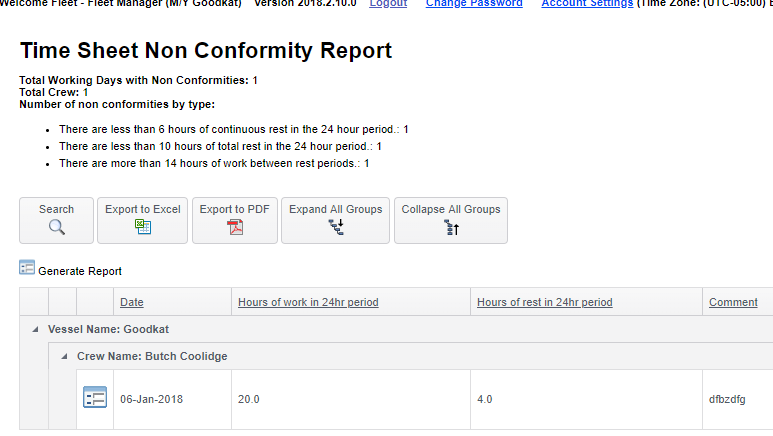Click the PDF document icon
Image resolution: width=773 pixels, height=436 pixels.
point(235,227)
